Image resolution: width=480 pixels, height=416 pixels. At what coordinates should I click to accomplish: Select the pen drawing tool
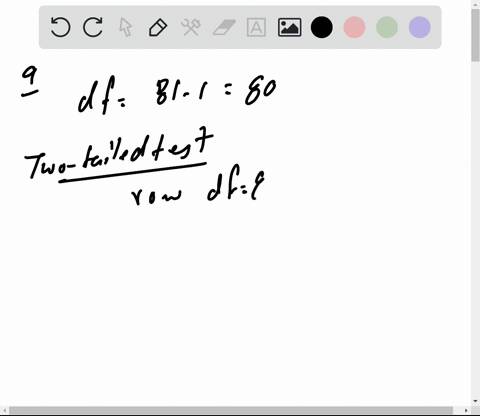click(158, 27)
